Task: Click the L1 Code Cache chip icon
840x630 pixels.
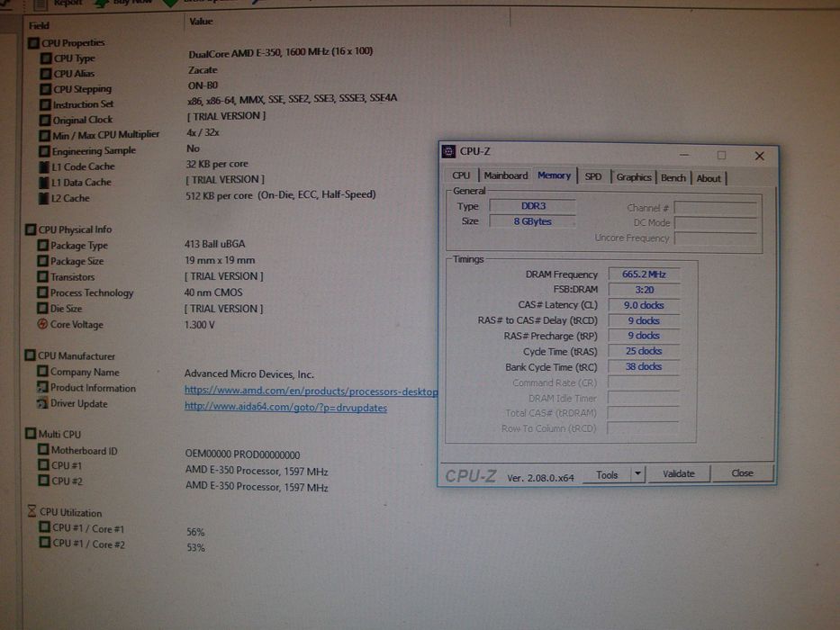Action: click(44, 166)
